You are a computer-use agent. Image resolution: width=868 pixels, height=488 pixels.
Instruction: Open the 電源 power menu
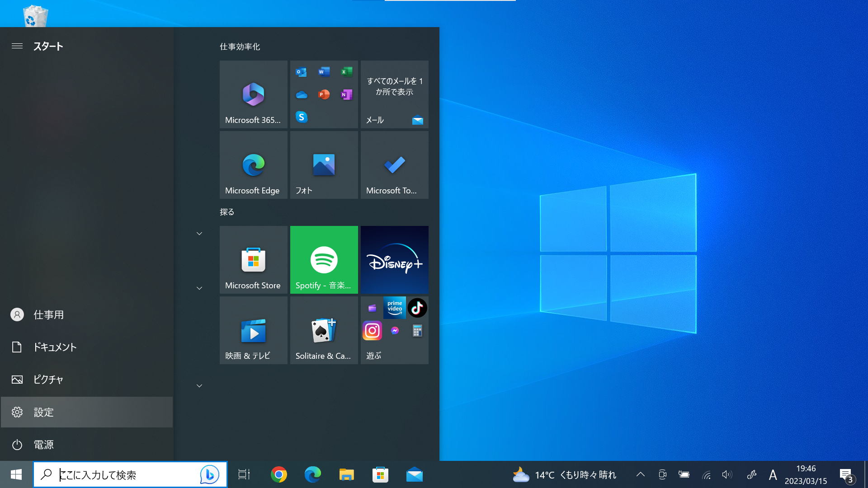(x=87, y=445)
